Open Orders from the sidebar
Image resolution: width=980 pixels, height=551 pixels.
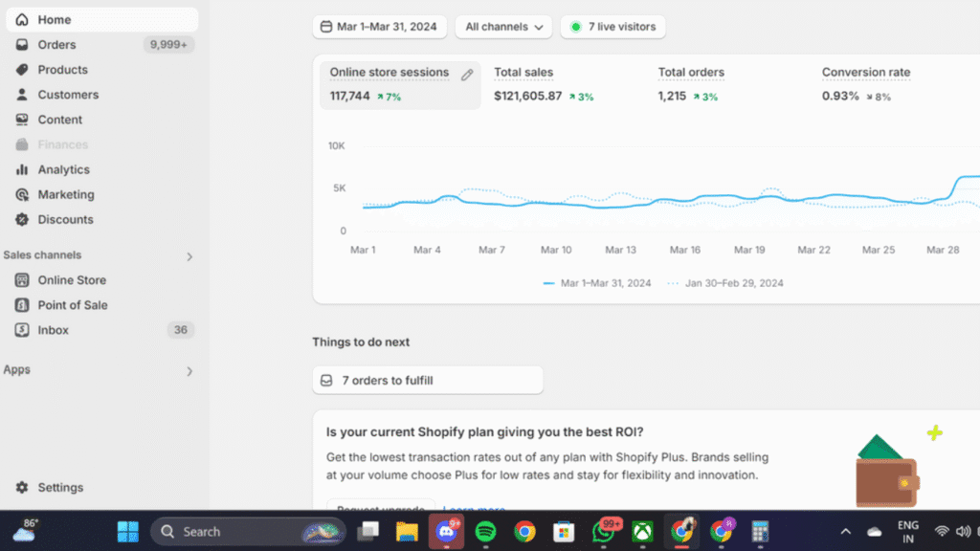[56, 45]
